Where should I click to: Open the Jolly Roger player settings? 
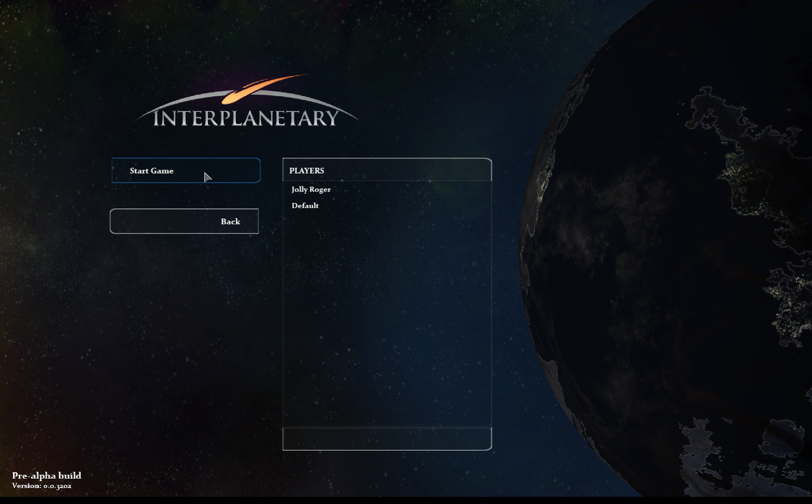click(311, 189)
